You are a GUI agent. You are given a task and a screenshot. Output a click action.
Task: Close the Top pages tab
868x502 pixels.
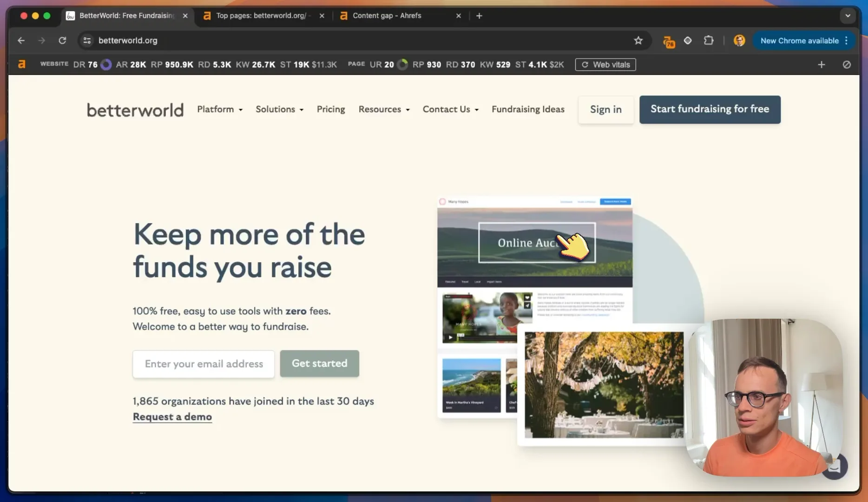pyautogui.click(x=322, y=15)
